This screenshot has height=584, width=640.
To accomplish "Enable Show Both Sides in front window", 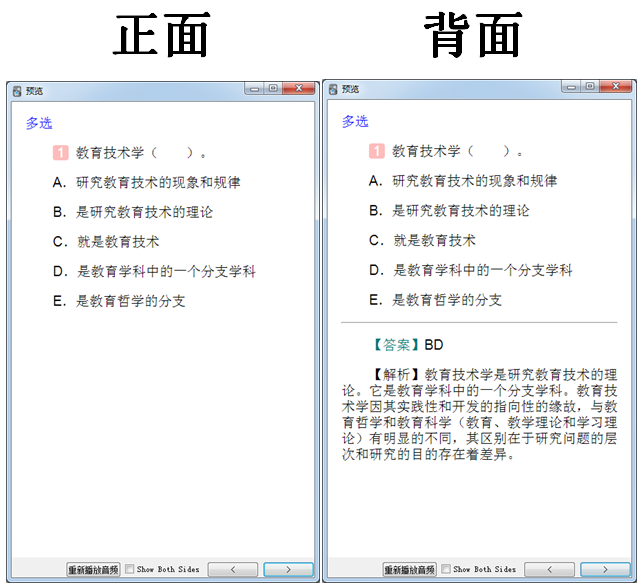I will (129, 569).
